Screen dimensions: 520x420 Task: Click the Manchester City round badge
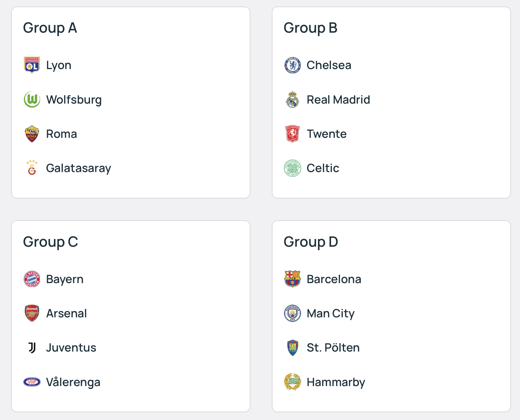[292, 313]
